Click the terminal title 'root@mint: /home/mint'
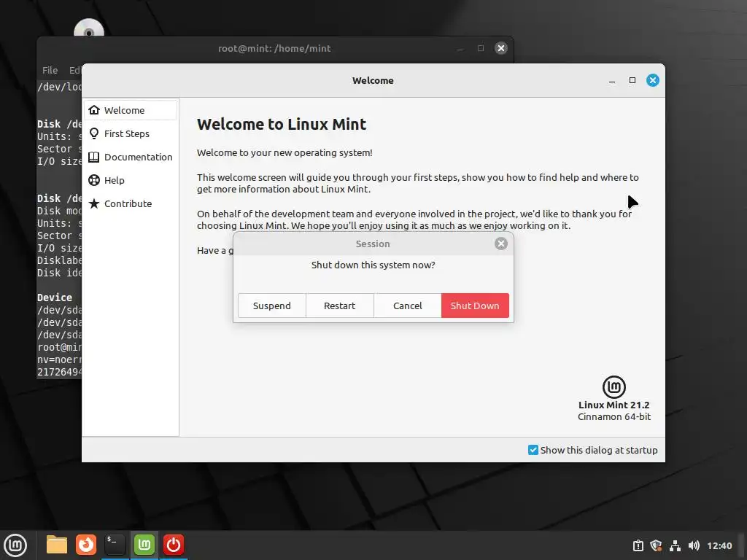 [x=274, y=48]
